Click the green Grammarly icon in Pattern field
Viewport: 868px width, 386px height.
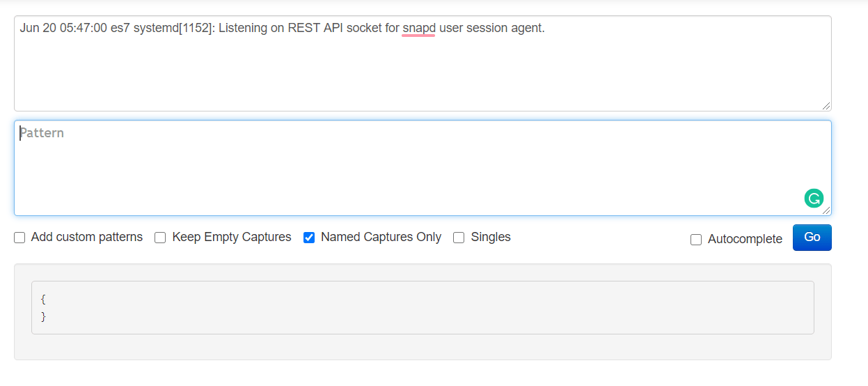pyautogui.click(x=814, y=199)
